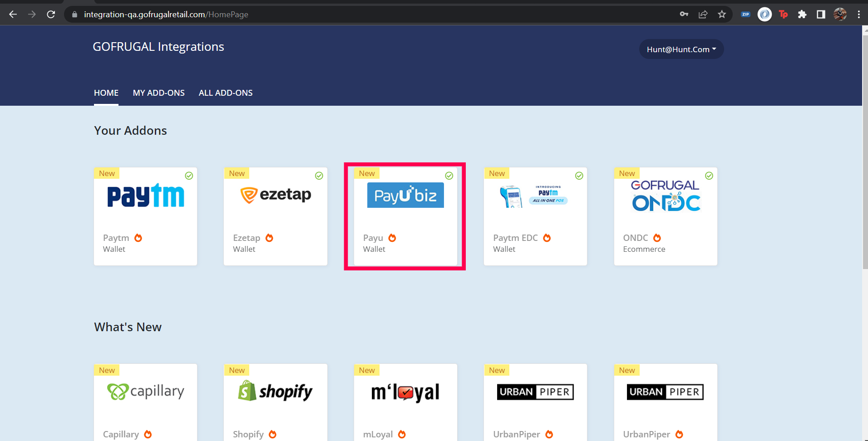Image resolution: width=868 pixels, height=441 pixels.
Task: Open the Chrome three-dot menu
Action: pyautogui.click(x=858, y=15)
